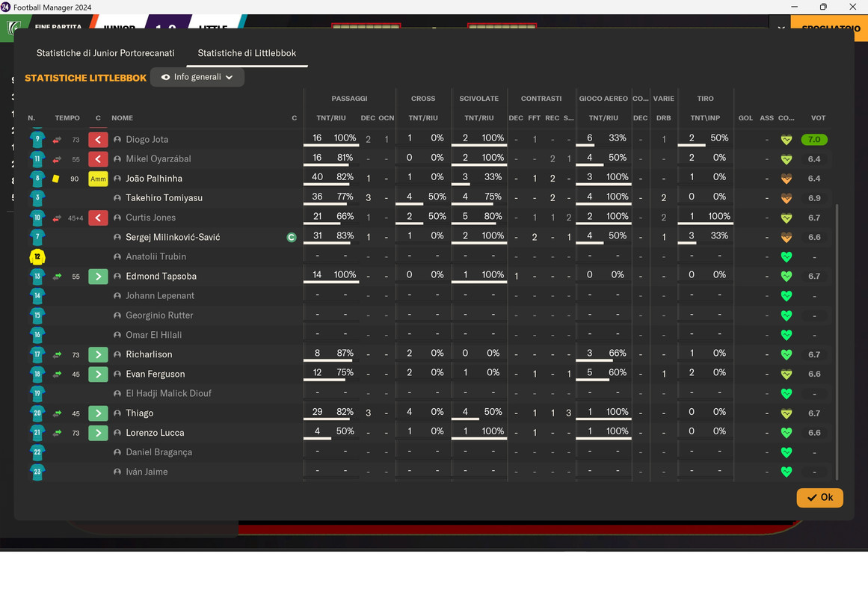Restore down the Football Manager window
868x598 pixels.
pyautogui.click(x=823, y=7)
